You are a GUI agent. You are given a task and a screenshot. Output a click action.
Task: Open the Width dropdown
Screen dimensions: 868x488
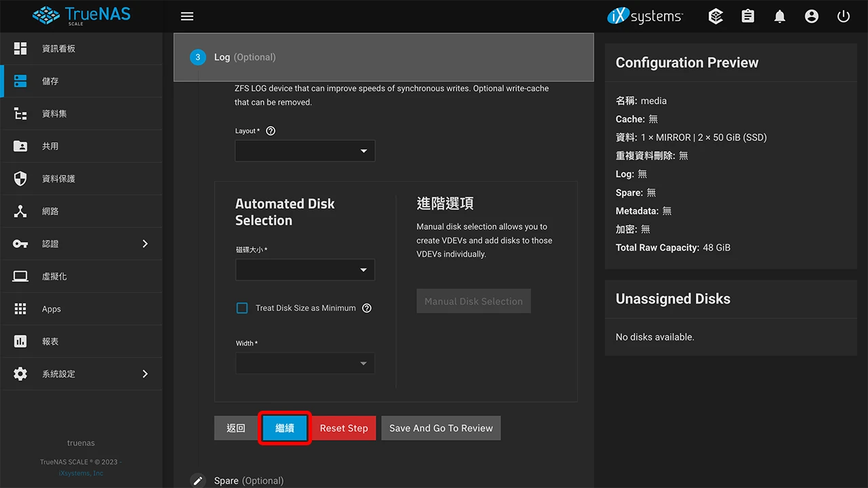click(x=304, y=363)
